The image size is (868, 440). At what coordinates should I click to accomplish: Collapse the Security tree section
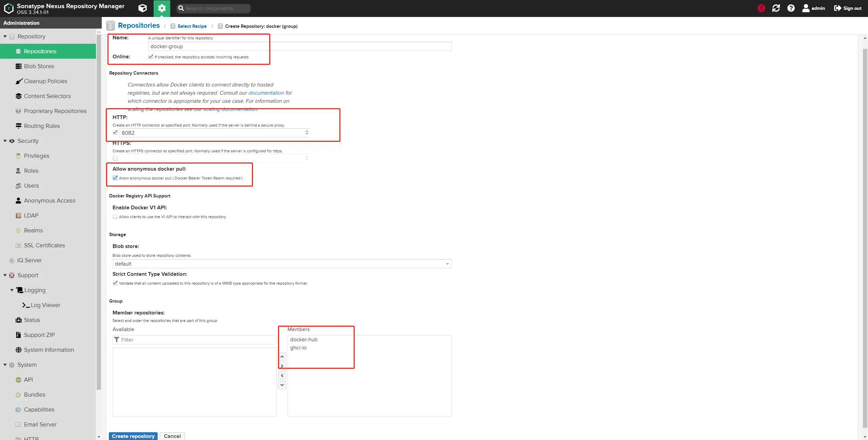point(5,141)
